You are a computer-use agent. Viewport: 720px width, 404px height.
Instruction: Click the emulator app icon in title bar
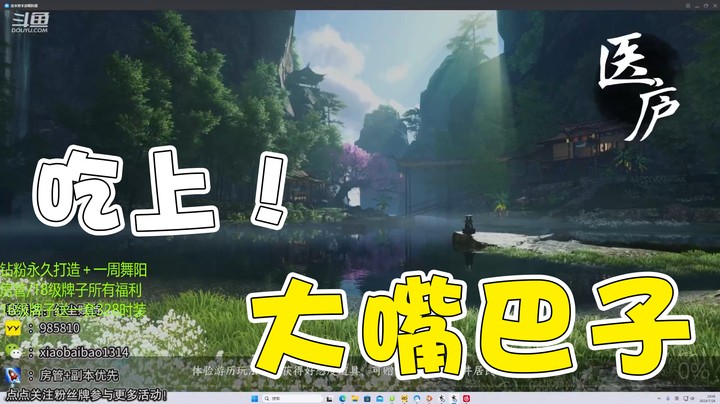[6, 6]
